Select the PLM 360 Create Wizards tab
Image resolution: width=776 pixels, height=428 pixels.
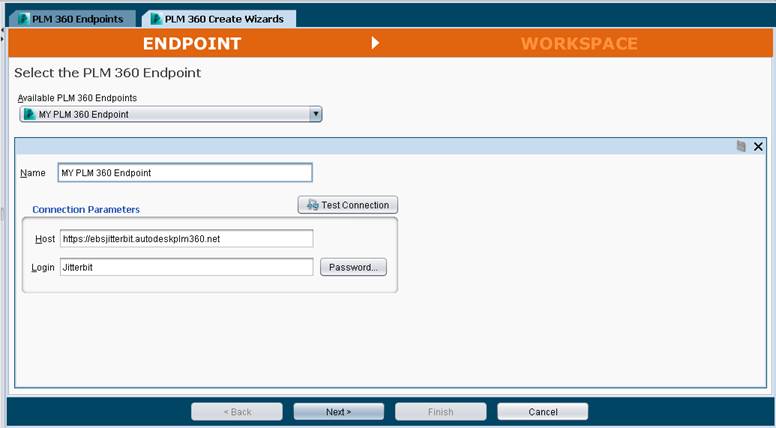tap(219, 19)
